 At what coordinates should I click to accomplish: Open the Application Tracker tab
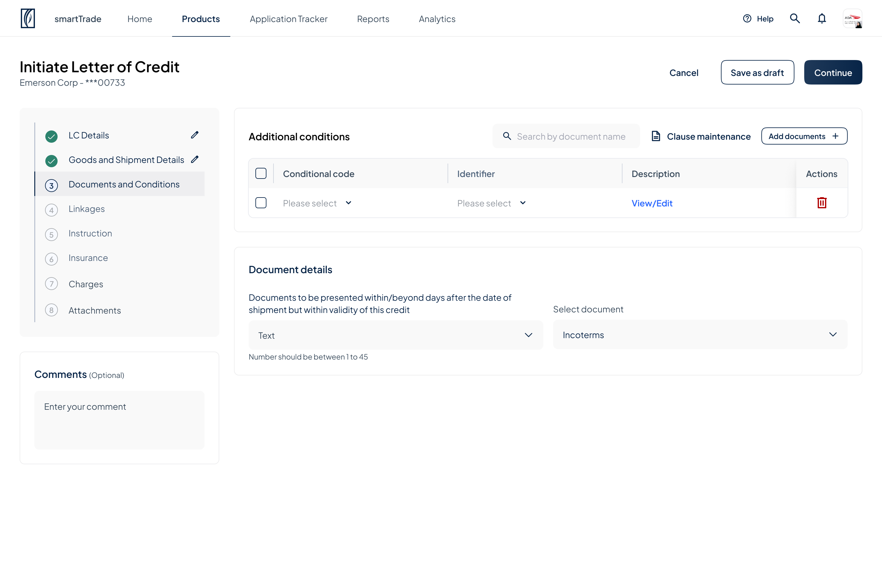[x=289, y=19]
